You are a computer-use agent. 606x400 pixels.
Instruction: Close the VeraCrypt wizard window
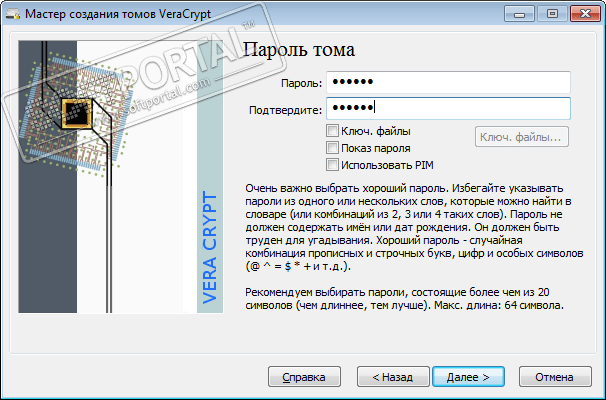pyautogui.click(x=585, y=14)
